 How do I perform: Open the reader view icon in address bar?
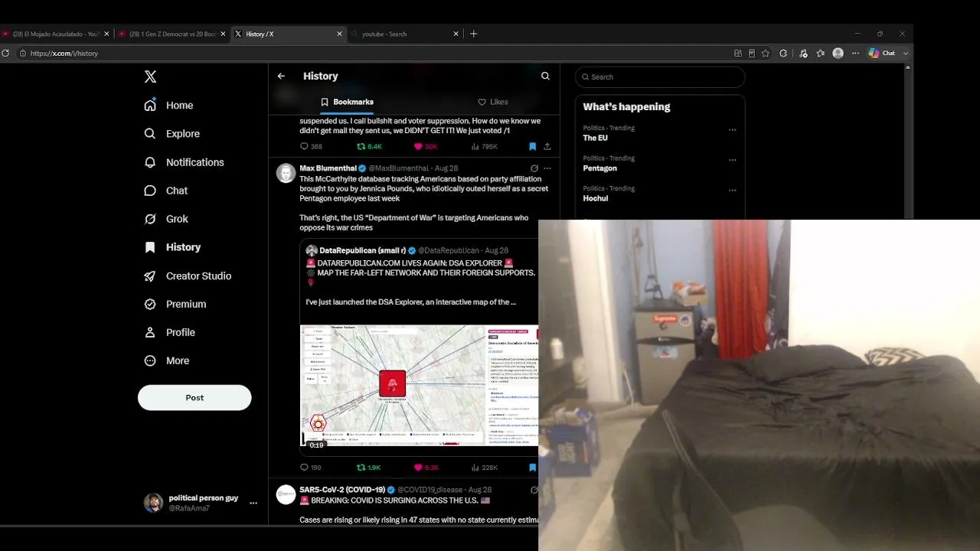pyautogui.click(x=752, y=54)
